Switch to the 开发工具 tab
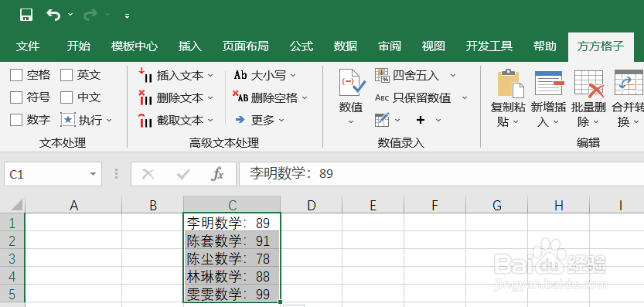This screenshot has height=307, width=644. coord(489,46)
